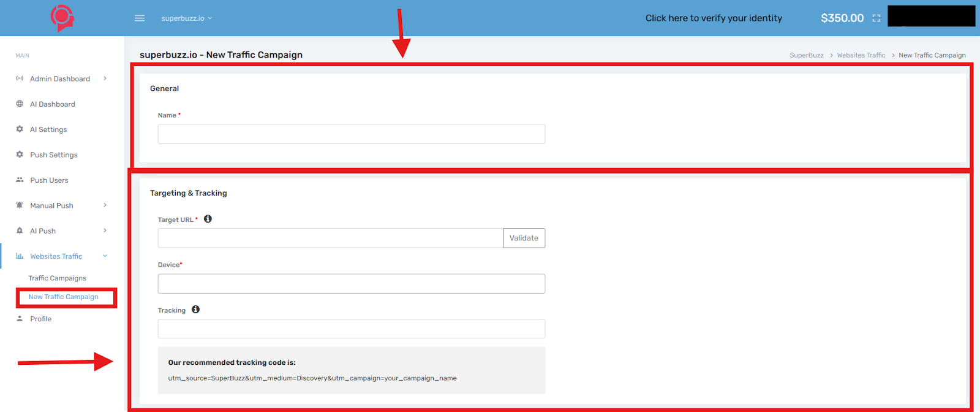Viewport: 980px width, 412px height.
Task: Select the Websites Traffic menu
Action: click(56, 256)
